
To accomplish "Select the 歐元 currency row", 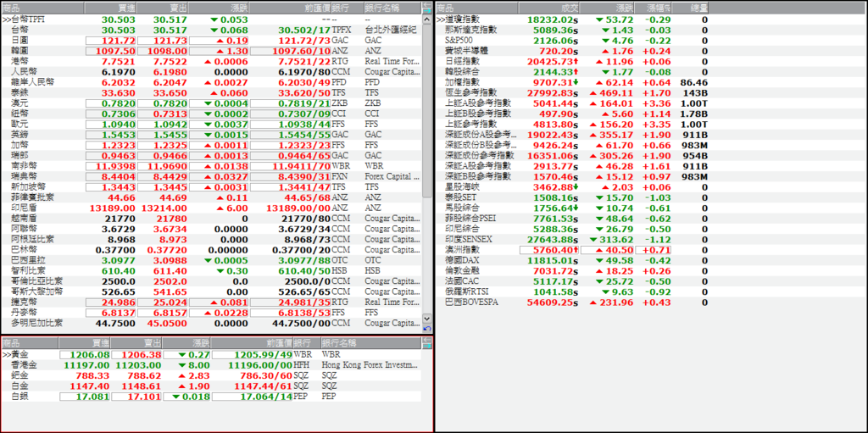I will (x=211, y=124).
